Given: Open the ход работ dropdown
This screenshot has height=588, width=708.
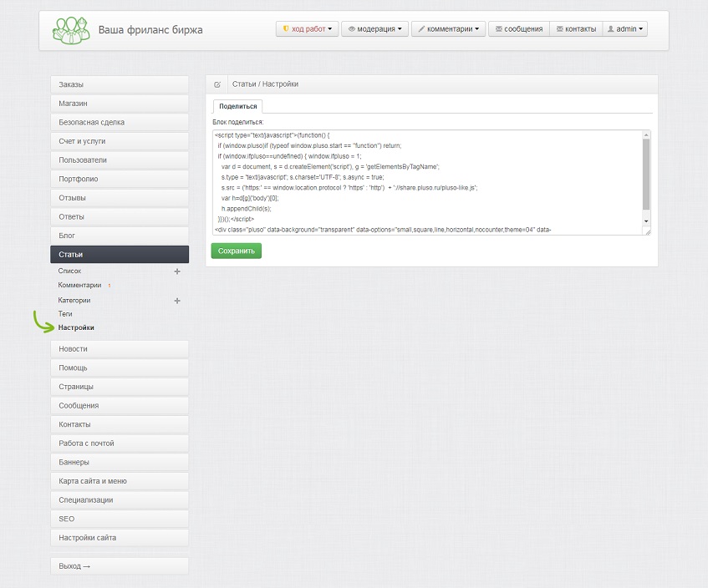Looking at the screenshot, I should 307,29.
